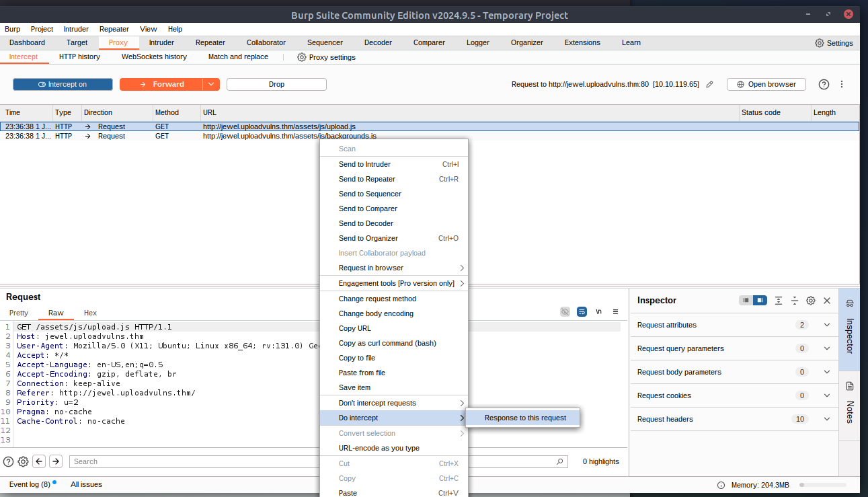Choose Send to Repeater from context menu
The height and width of the screenshot is (497, 868).
tap(393, 179)
